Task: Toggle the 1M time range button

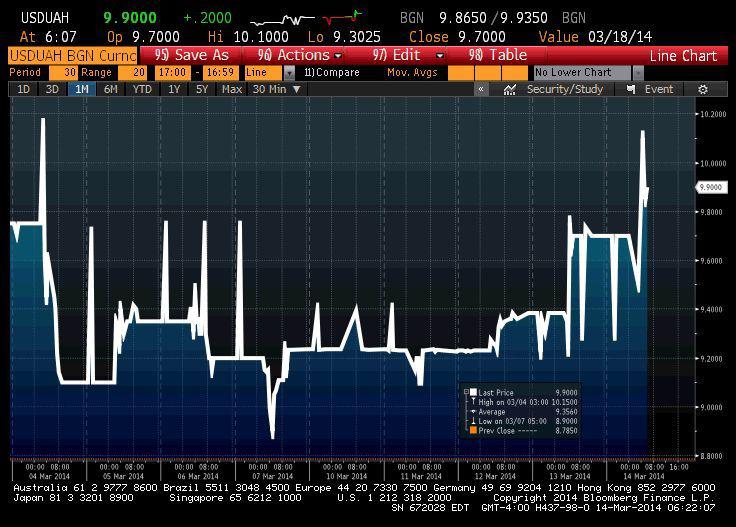Action: pyautogui.click(x=81, y=89)
